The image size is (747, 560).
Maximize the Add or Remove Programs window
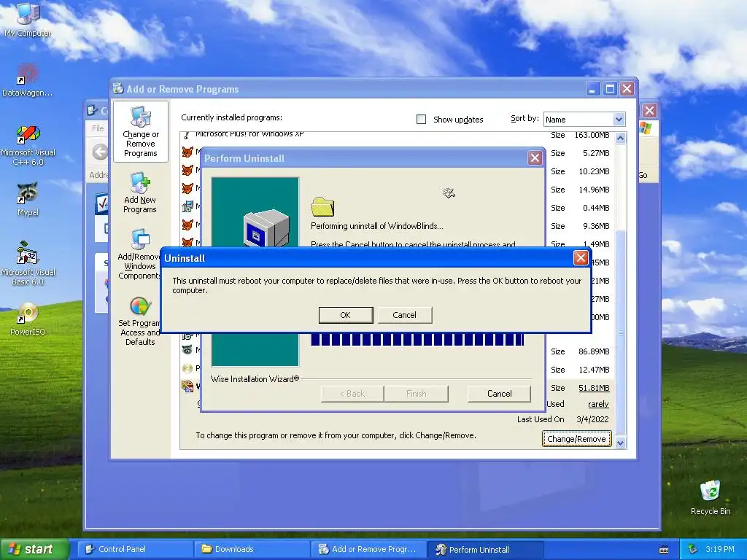(x=610, y=88)
